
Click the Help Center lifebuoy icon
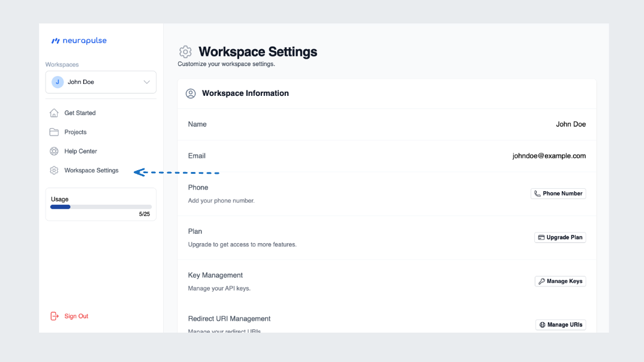(x=53, y=151)
